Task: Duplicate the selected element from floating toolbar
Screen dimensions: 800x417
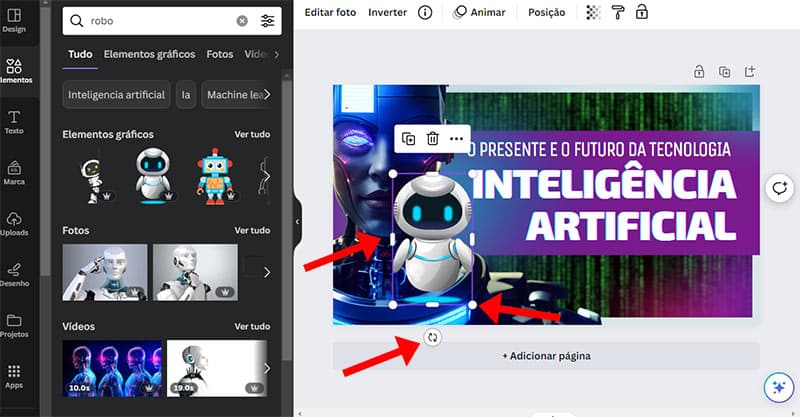Action: point(409,139)
